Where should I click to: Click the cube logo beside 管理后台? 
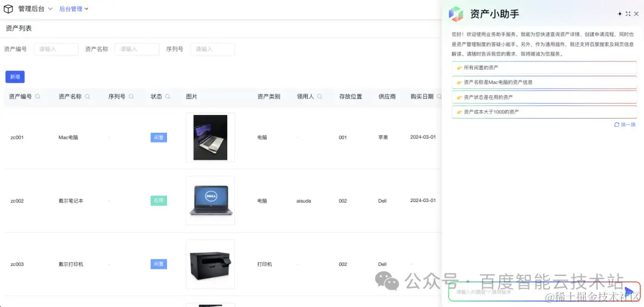click(x=8, y=8)
